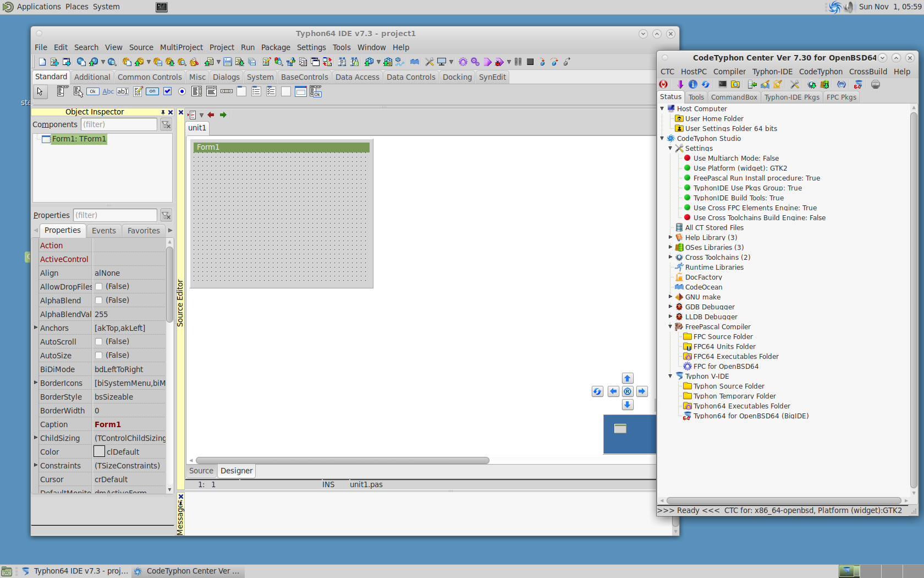Collapse the Host Computer tree node

[x=662, y=108]
